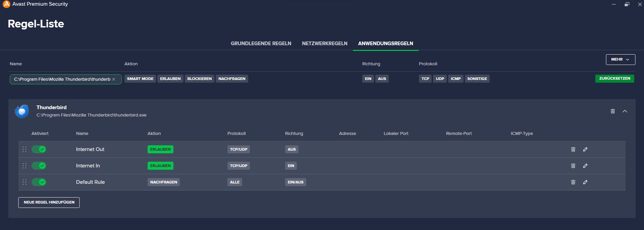This screenshot has height=230, width=644.
Task: Click ERLAUBEN badge in Internet In row
Action: click(160, 166)
